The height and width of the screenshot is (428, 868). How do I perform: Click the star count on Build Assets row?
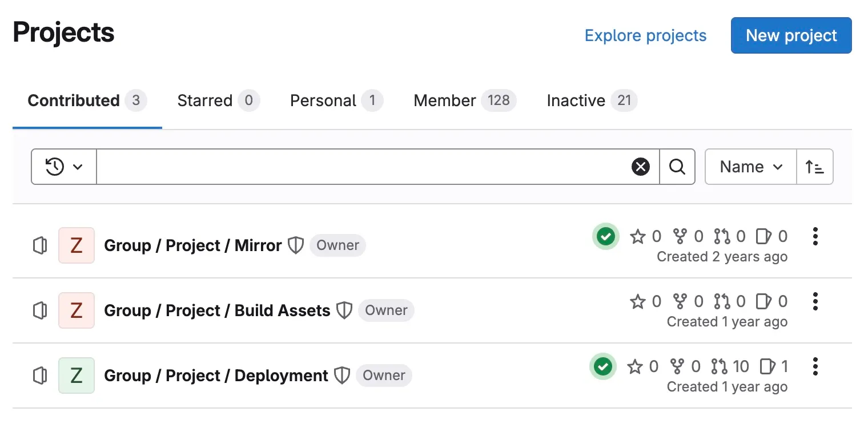tap(645, 301)
